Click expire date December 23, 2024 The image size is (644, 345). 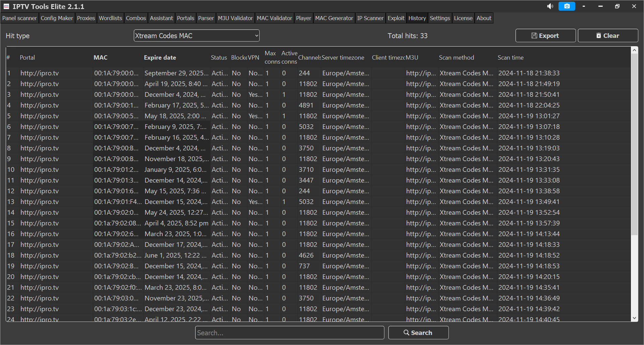click(177, 309)
